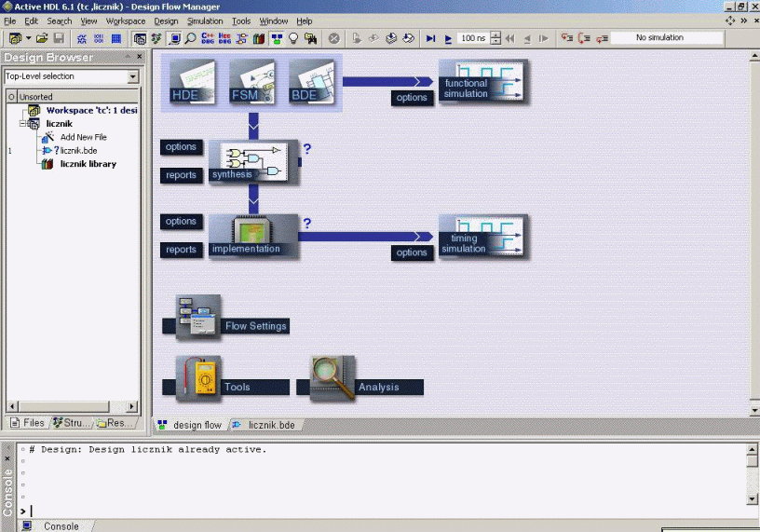Click the blue grid toolbar icon
Viewport: 760px width, 532px height.
pos(116,38)
